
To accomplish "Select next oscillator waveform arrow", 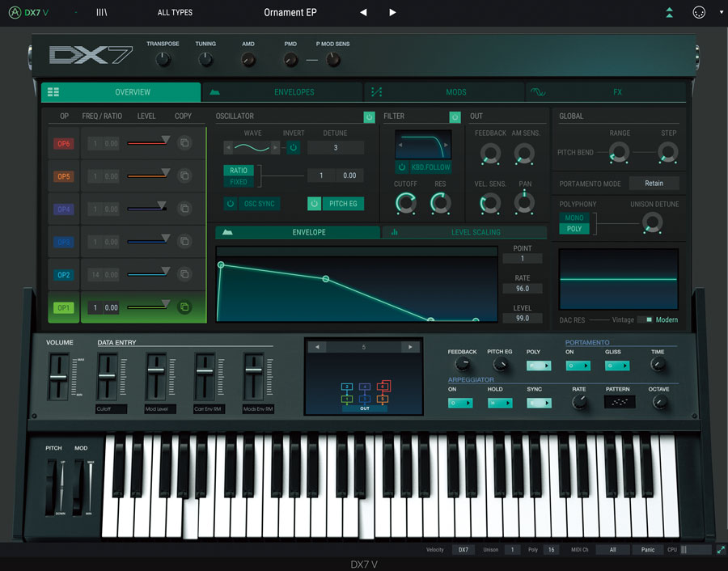I will click(x=275, y=148).
